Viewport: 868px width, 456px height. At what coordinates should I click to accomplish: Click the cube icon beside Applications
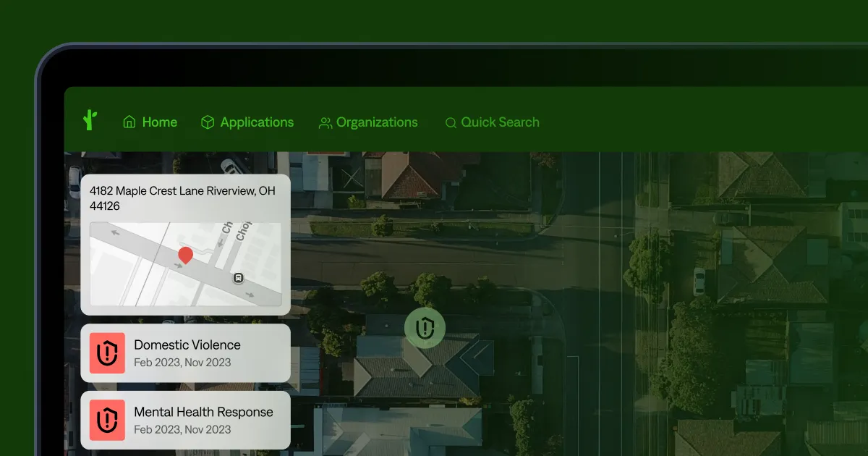[x=208, y=122]
